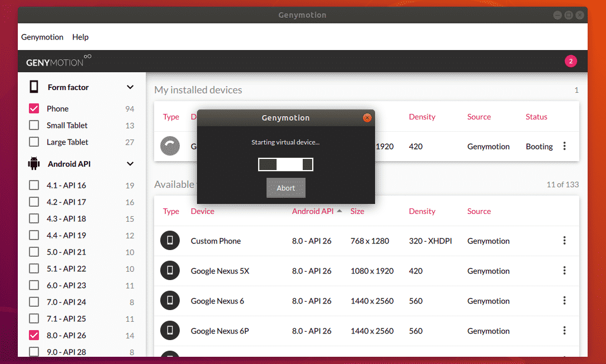Click the phone icon beside Google Nexus 6
The height and width of the screenshot is (364, 606).
click(170, 301)
